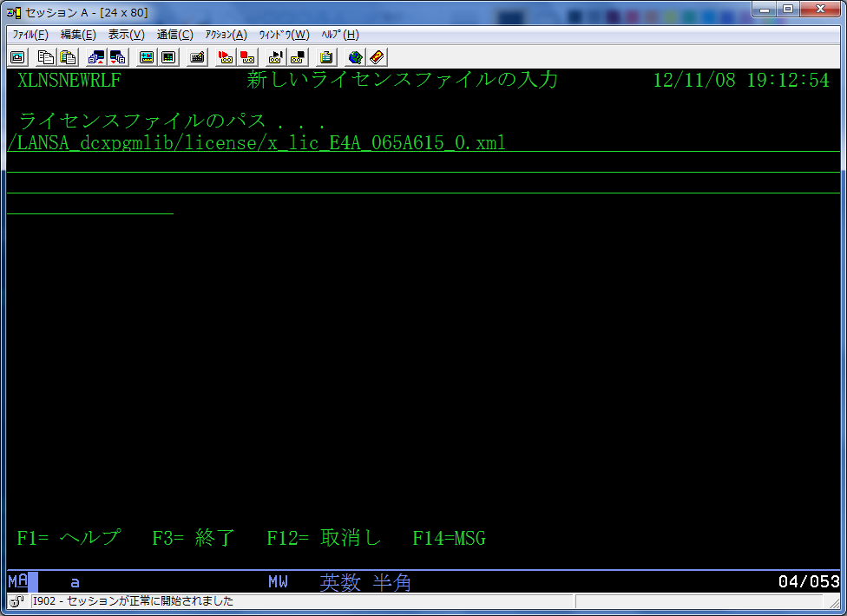Screen dimensions: 847x616
Task: Click the Print Screen toolbar icon
Action: 17,57
